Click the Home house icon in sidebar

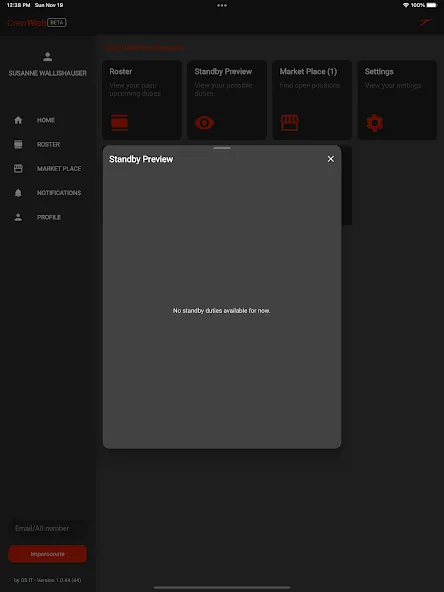coord(18,120)
